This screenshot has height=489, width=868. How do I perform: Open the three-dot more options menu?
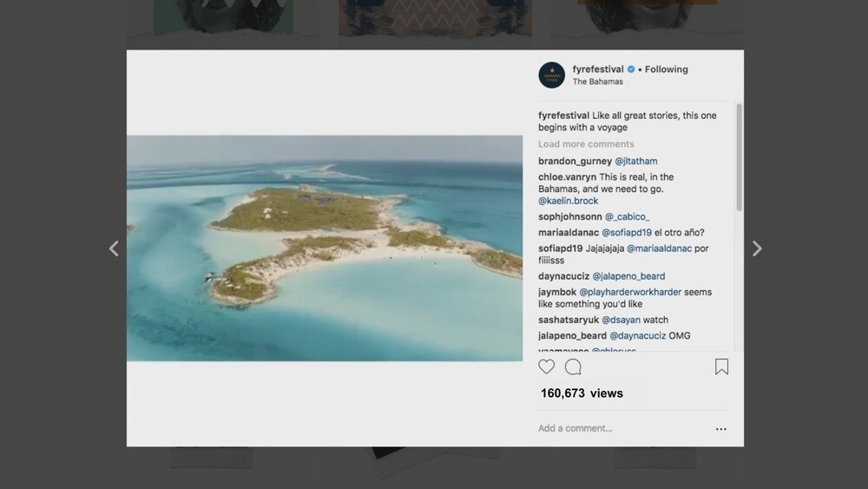[720, 429]
